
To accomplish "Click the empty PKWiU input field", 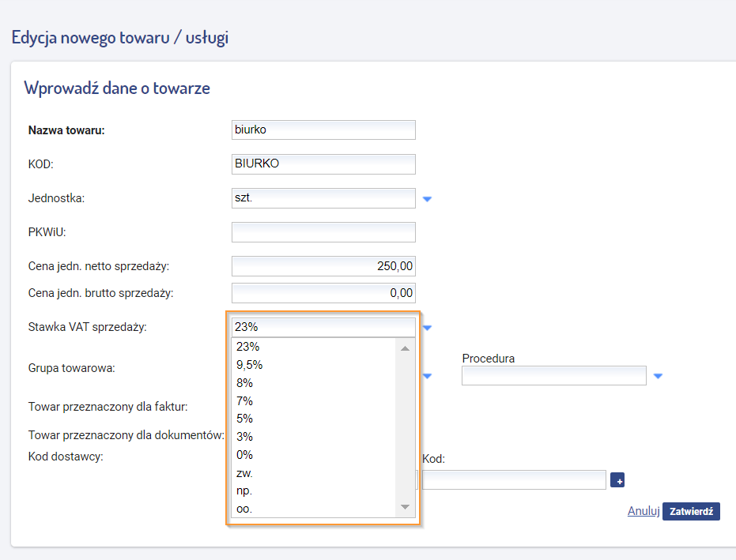I will pyautogui.click(x=323, y=232).
